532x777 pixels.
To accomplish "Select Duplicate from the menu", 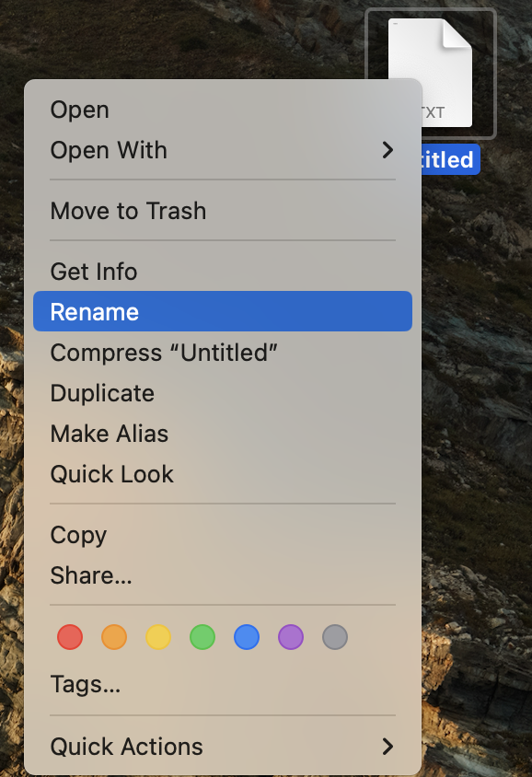I will coord(223,393).
